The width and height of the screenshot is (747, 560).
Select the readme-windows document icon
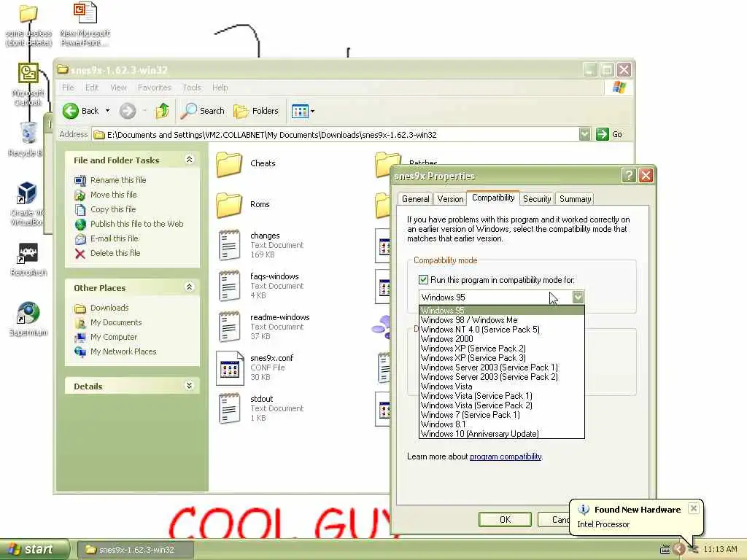coord(229,327)
